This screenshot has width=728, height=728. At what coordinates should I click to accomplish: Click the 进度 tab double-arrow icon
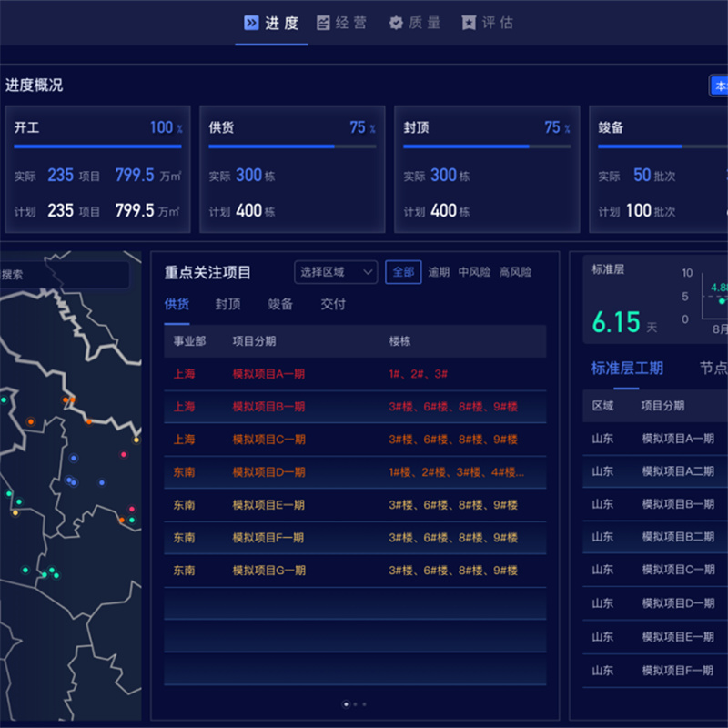pyautogui.click(x=251, y=23)
